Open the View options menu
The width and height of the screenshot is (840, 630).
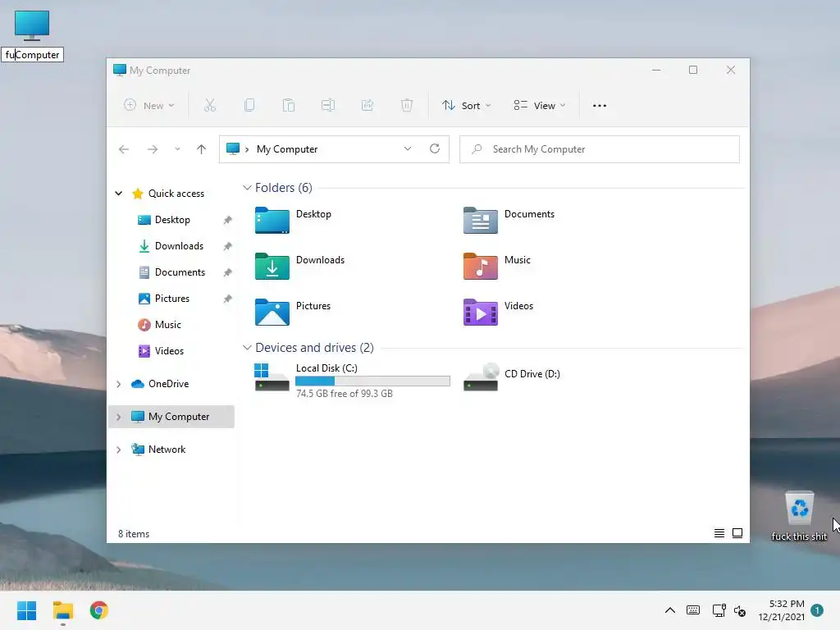click(540, 106)
